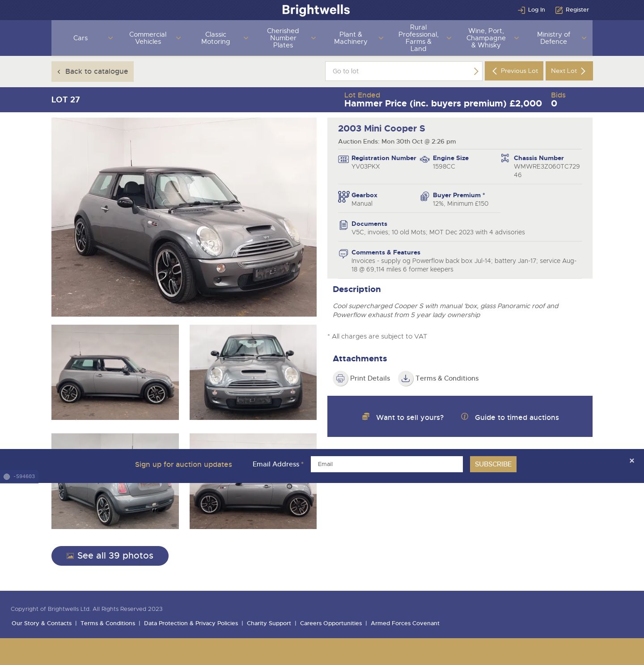This screenshot has width=644, height=665.
Task: Expand the Commercial Vehicles dropdown chevron
Action: pyautogui.click(x=178, y=38)
